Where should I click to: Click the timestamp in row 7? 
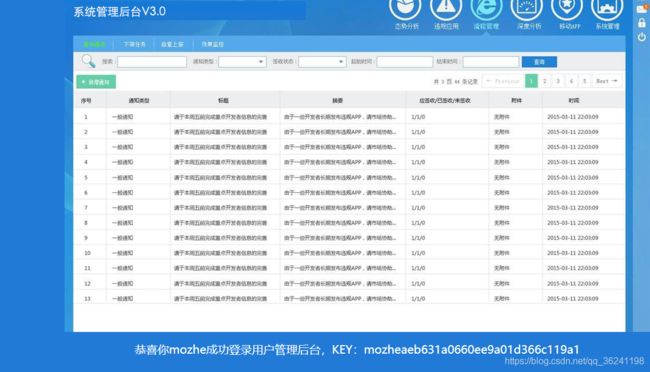coord(572,208)
